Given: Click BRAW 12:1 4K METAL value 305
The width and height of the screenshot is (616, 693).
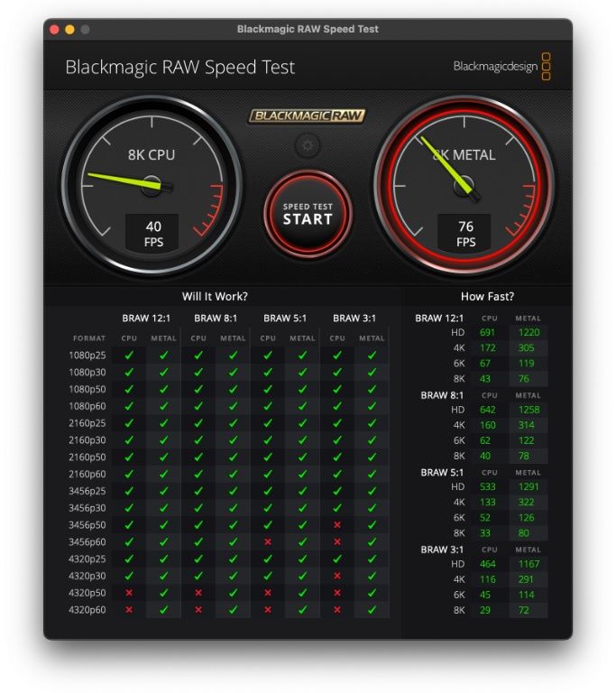Looking at the screenshot, I should point(527,347).
